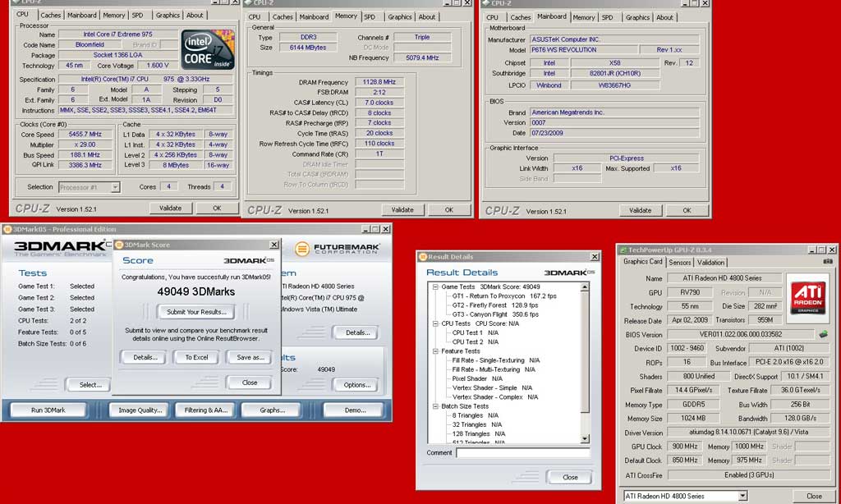Click the Close button in GPU-Z
The image size is (841, 504).
coord(814,497)
